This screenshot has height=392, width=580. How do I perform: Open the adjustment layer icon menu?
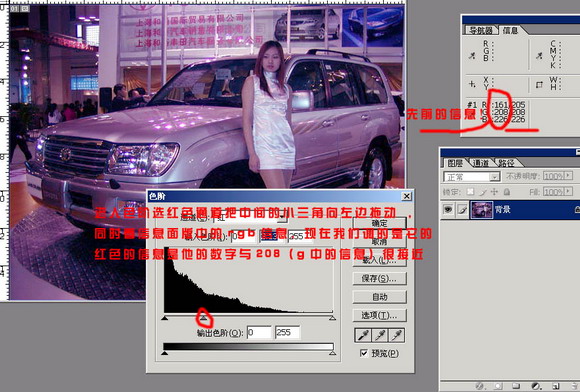pyautogui.click(x=536, y=386)
